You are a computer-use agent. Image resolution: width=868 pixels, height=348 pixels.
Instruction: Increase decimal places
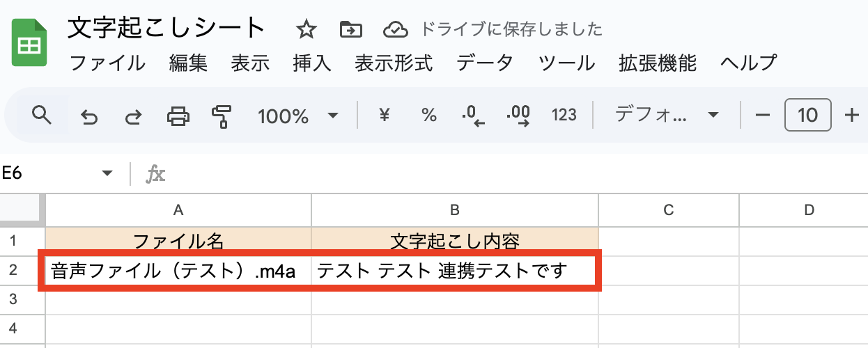point(518,116)
